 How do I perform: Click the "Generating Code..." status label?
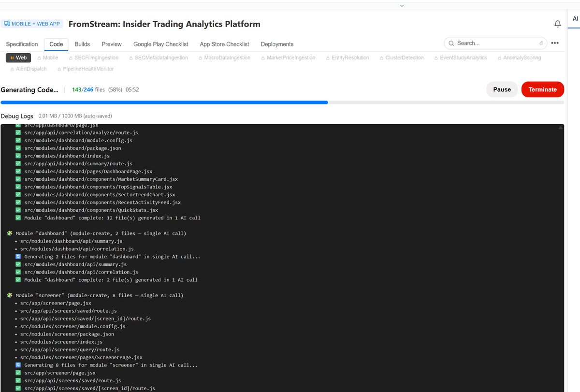pyautogui.click(x=29, y=90)
